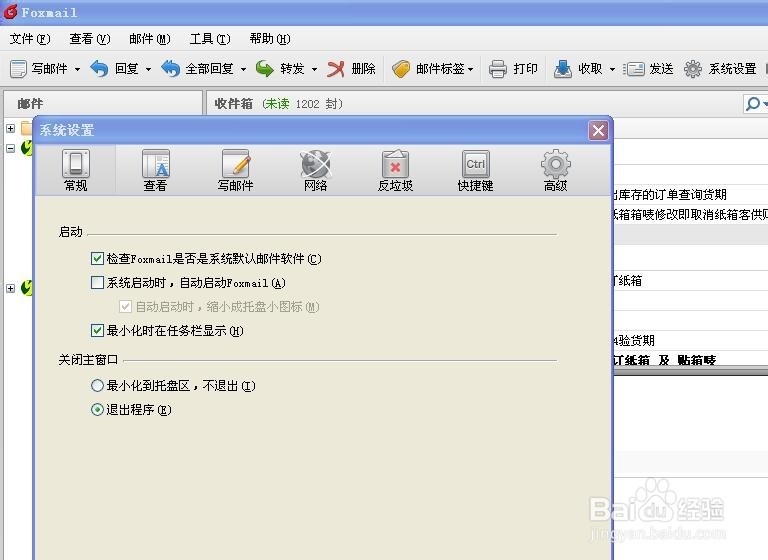Image resolution: width=768 pixels, height=560 pixels.
Task: Expand the top folder tree node
Action: tap(10, 128)
